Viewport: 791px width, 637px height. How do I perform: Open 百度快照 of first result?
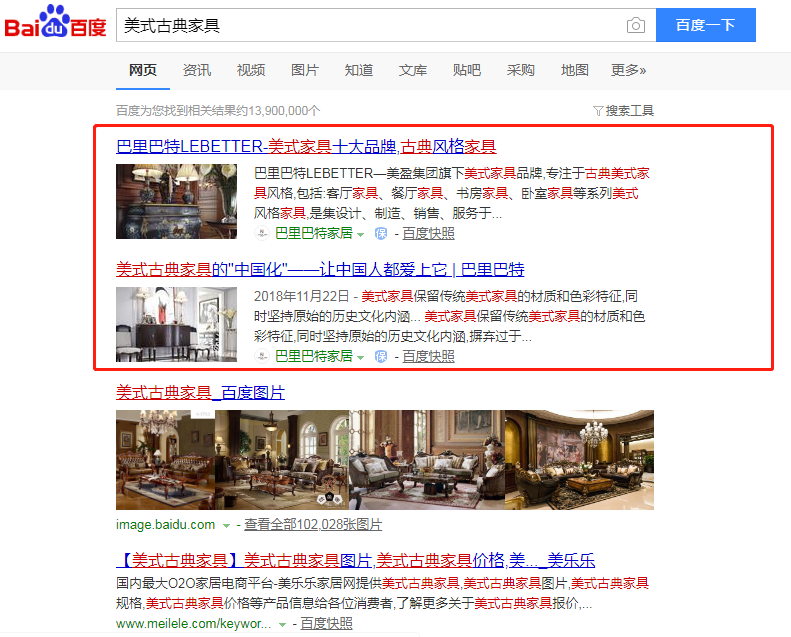point(428,234)
